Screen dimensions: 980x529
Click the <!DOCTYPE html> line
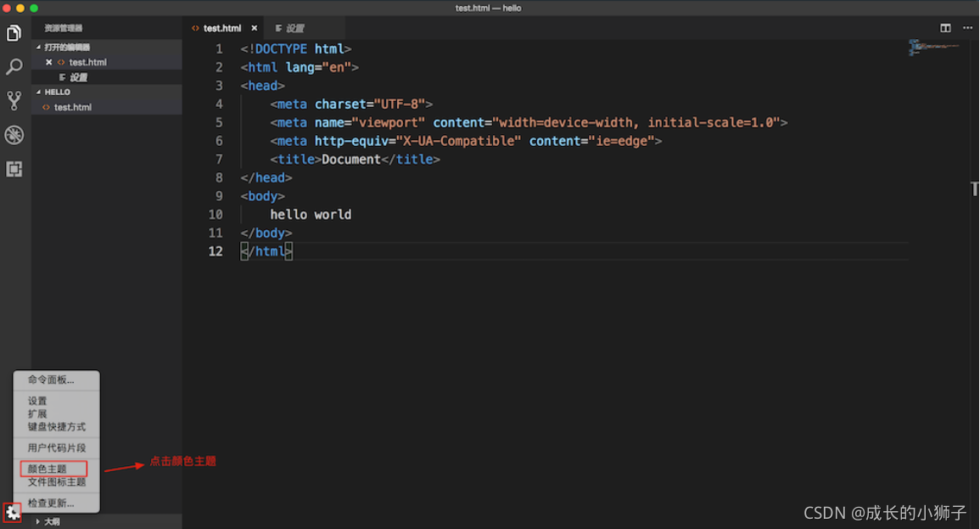pos(296,48)
